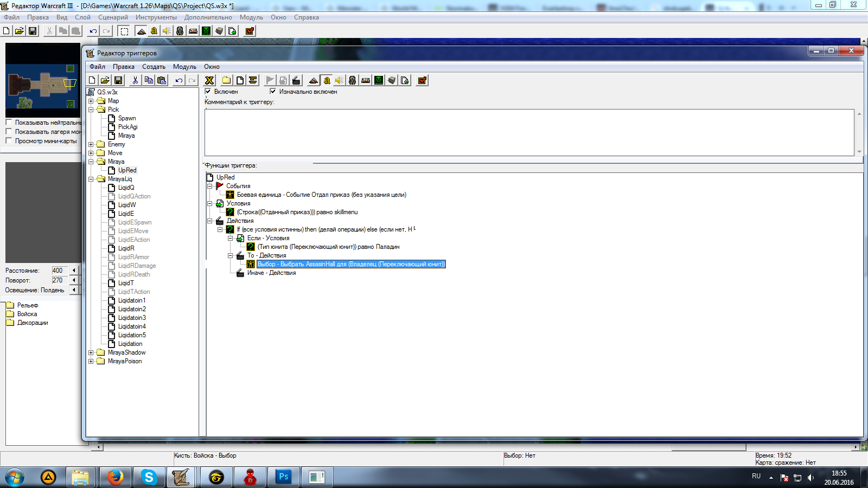Create a new trigger category folder
The height and width of the screenshot is (488, 868).
click(x=227, y=80)
